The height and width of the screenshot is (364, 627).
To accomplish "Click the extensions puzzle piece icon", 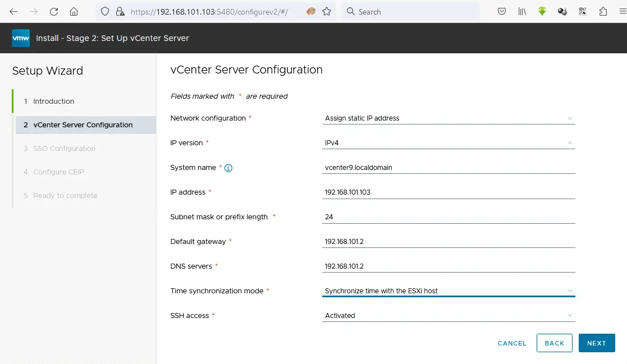I will [602, 11].
